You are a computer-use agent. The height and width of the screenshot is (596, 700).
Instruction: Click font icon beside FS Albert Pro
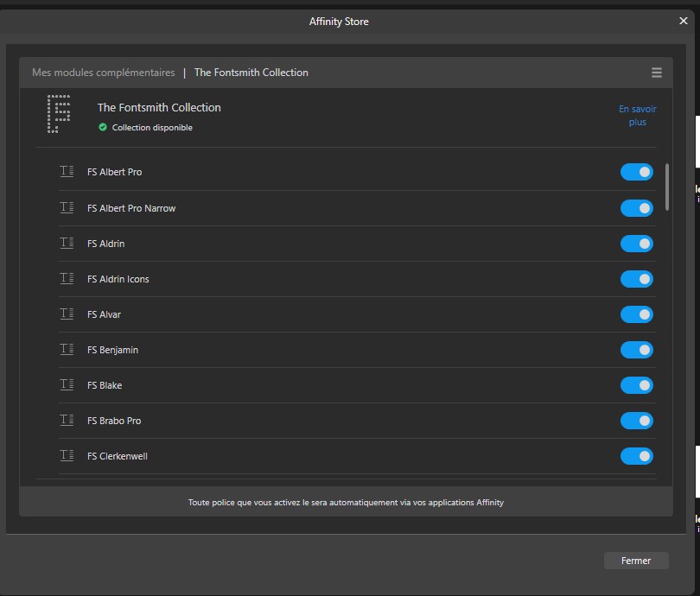67,171
